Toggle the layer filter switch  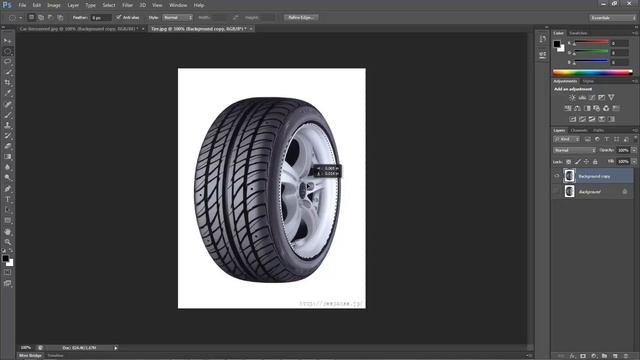point(635,139)
